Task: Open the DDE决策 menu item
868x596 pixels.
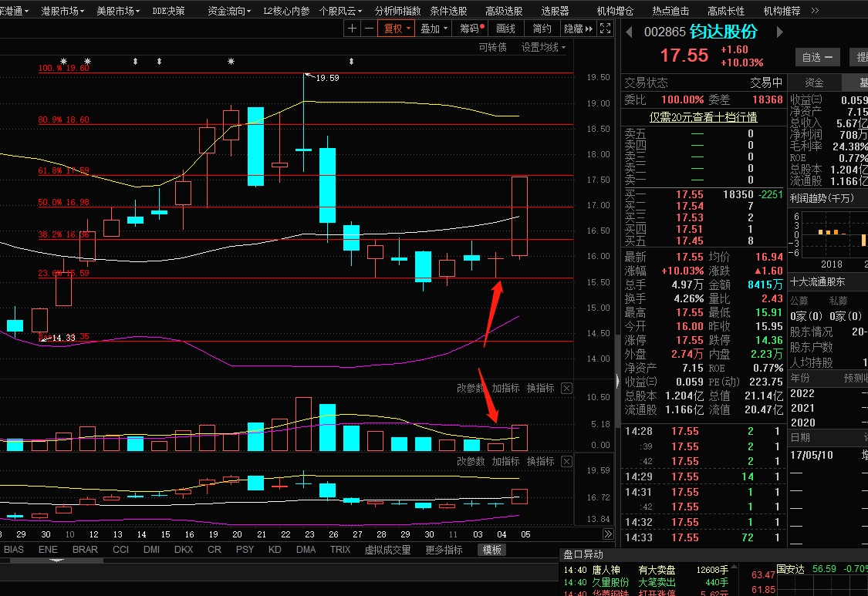Action: [168, 11]
